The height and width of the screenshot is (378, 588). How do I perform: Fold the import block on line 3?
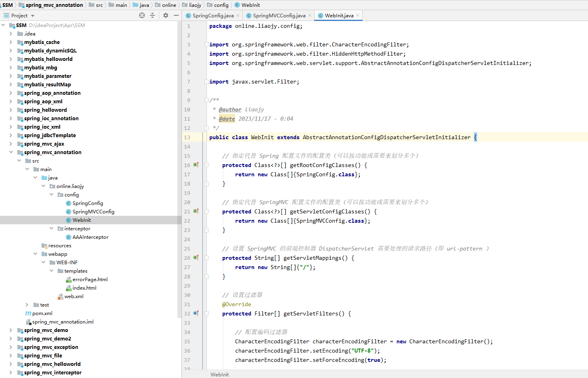[x=206, y=44]
